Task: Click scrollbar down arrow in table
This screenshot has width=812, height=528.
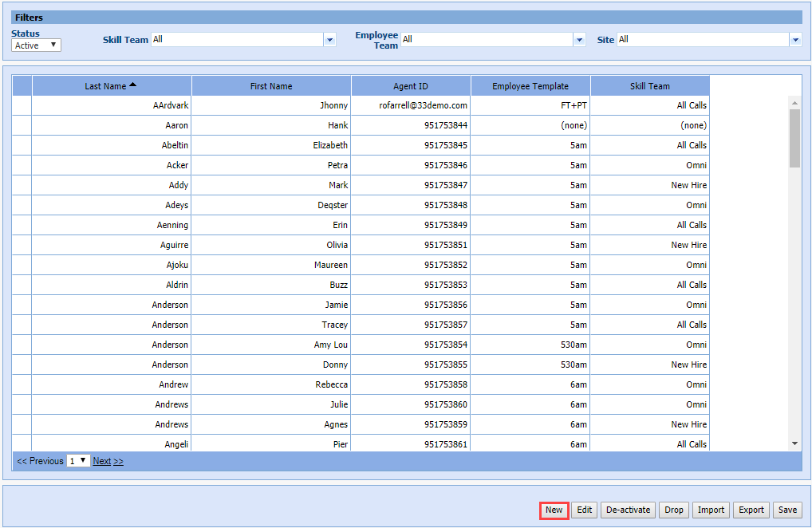Action: tap(794, 443)
